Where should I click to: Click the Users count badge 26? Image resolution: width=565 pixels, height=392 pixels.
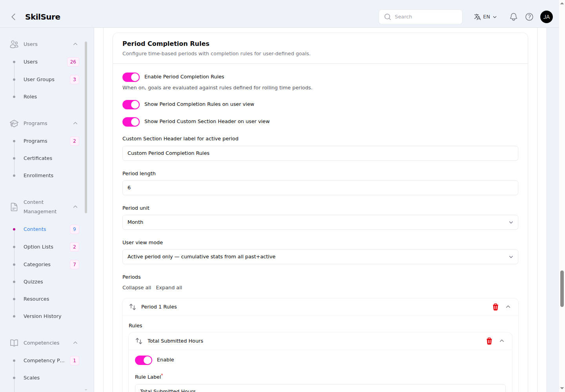pyautogui.click(x=73, y=62)
